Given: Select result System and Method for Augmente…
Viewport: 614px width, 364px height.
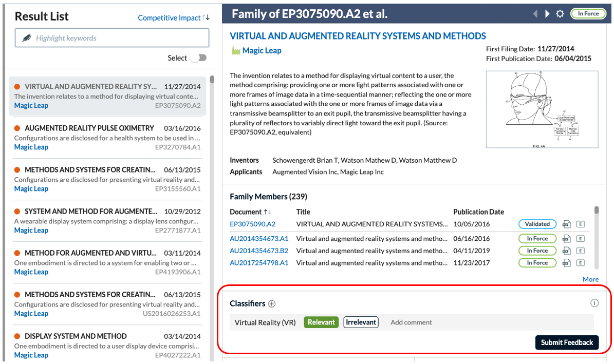Looking at the screenshot, I should click(107, 221).
